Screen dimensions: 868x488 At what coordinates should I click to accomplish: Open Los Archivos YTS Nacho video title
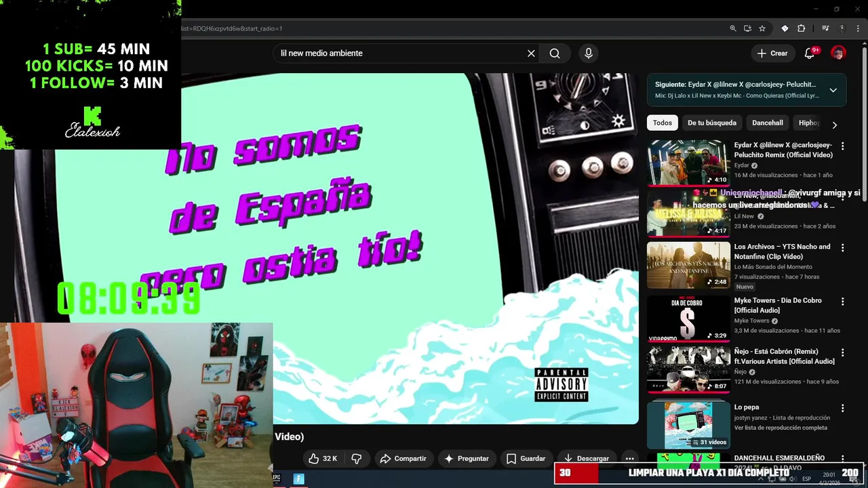[782, 251]
